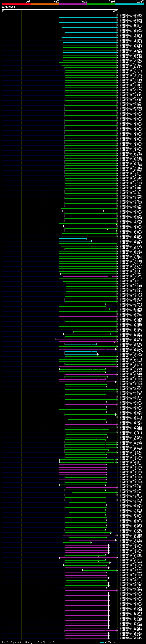
Task: Open hit UniRef100_Q56Z02
Action: (131, 238)
